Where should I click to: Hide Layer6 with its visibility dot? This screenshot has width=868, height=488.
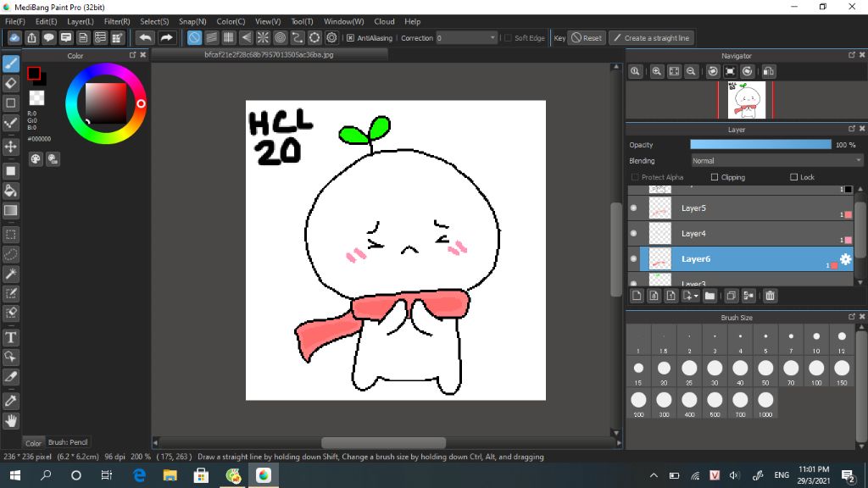coord(634,259)
